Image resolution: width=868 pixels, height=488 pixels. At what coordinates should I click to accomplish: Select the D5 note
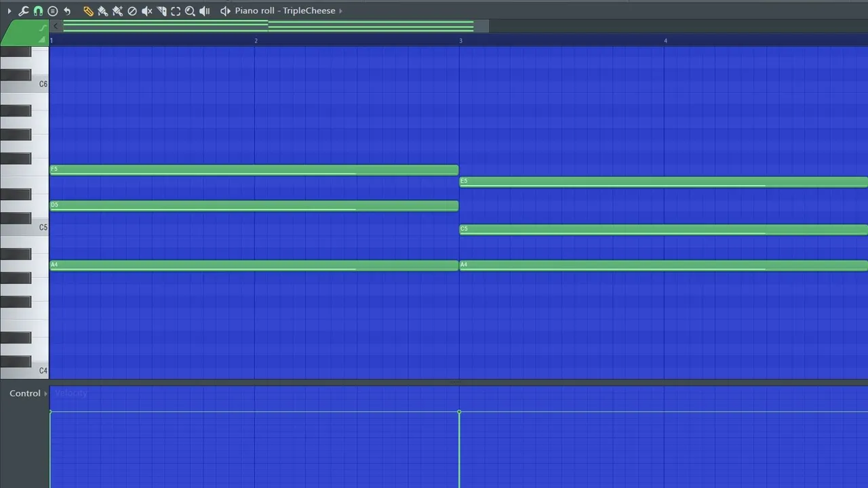coord(254,205)
